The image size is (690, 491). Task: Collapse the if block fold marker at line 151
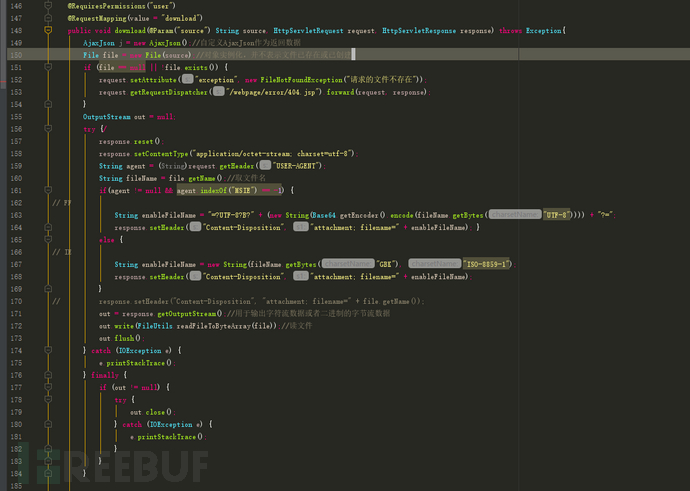click(48, 67)
